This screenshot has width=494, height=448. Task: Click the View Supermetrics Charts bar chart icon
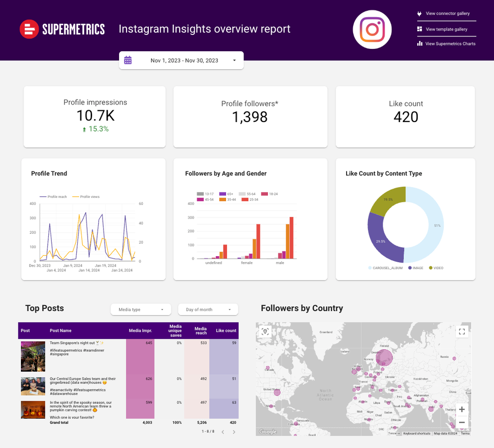[420, 44]
